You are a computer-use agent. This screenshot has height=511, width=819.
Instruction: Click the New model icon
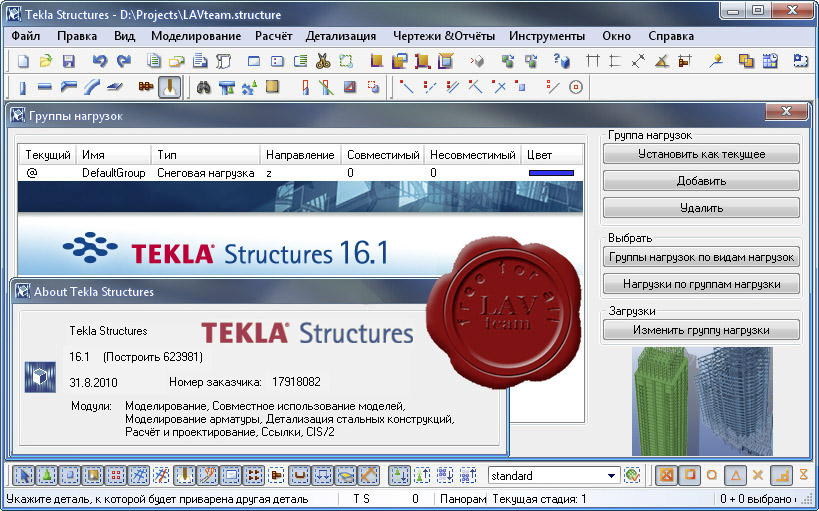pos(23,62)
